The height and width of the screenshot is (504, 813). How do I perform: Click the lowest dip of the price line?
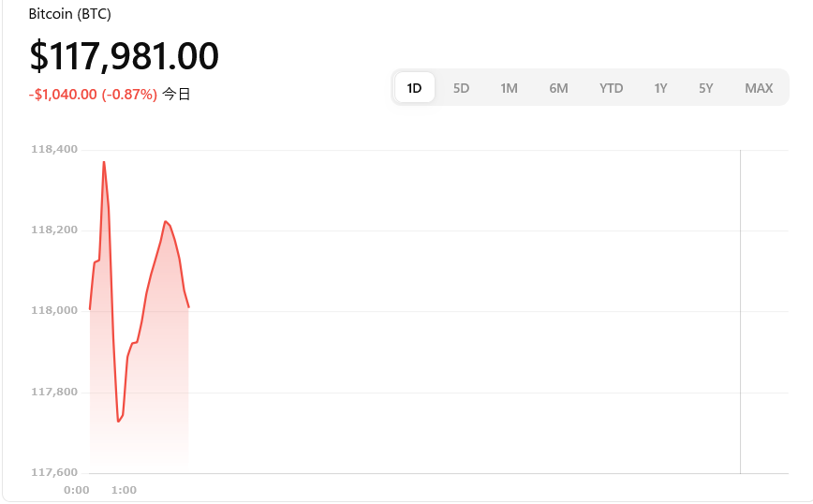coord(118,421)
